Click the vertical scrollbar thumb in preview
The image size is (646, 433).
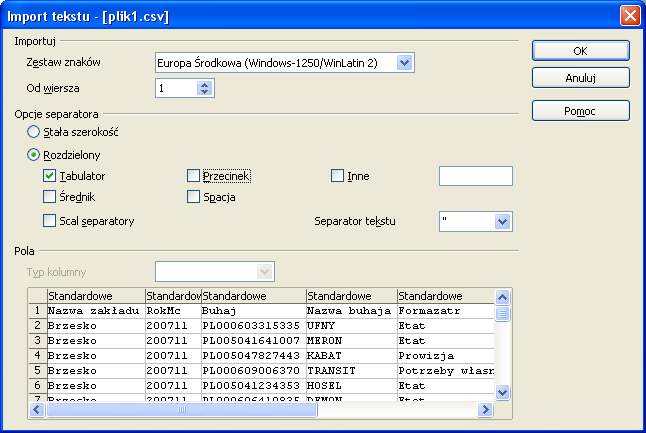503,314
